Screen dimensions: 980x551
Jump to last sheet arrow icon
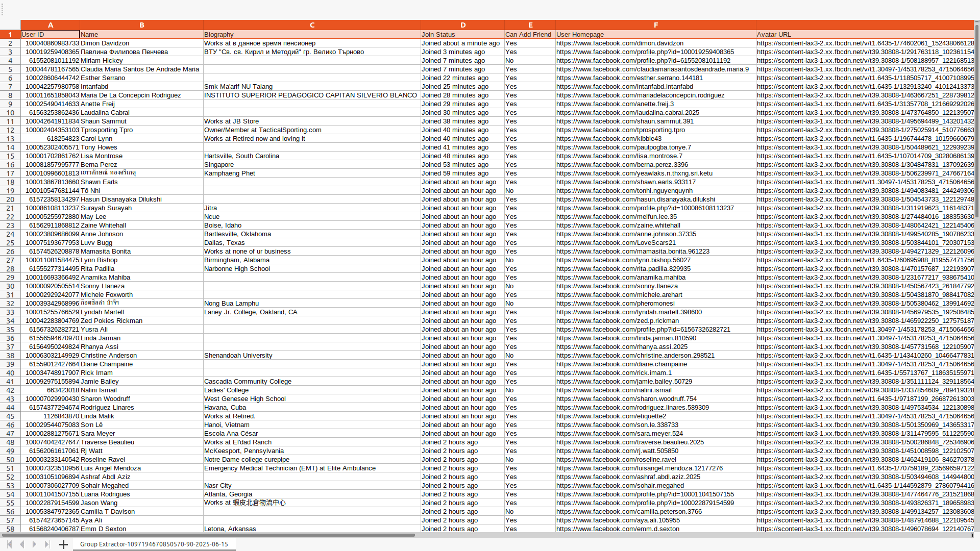[x=47, y=544]
